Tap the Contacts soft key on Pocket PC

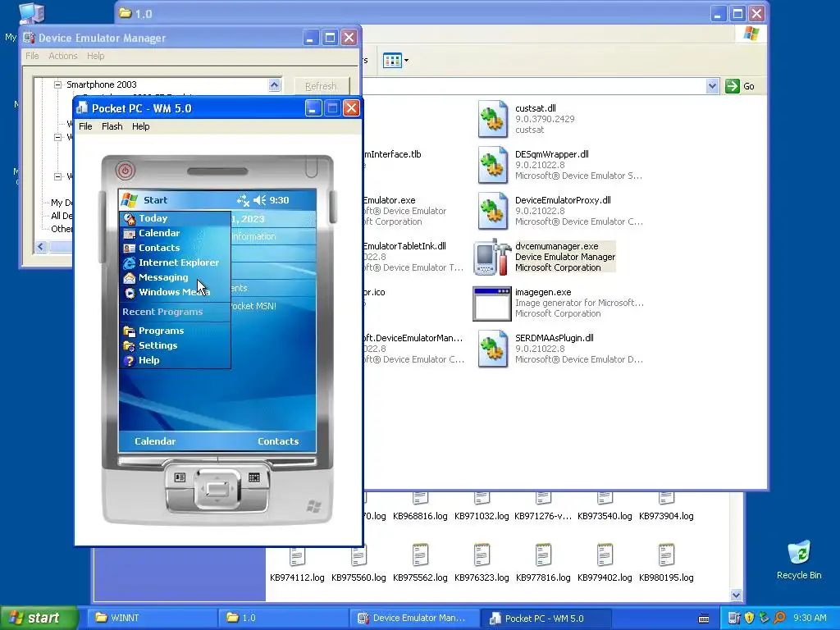[278, 441]
